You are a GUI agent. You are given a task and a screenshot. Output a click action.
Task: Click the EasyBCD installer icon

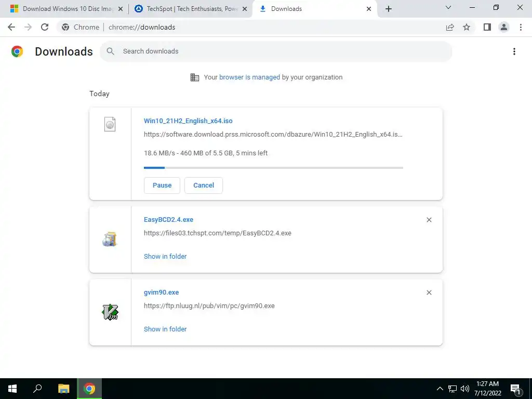tap(110, 239)
